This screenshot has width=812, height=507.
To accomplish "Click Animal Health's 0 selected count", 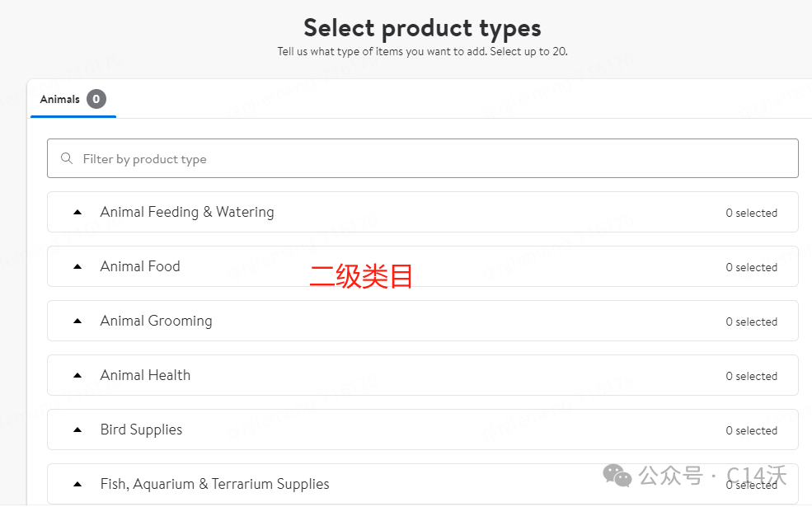I will pos(751,376).
